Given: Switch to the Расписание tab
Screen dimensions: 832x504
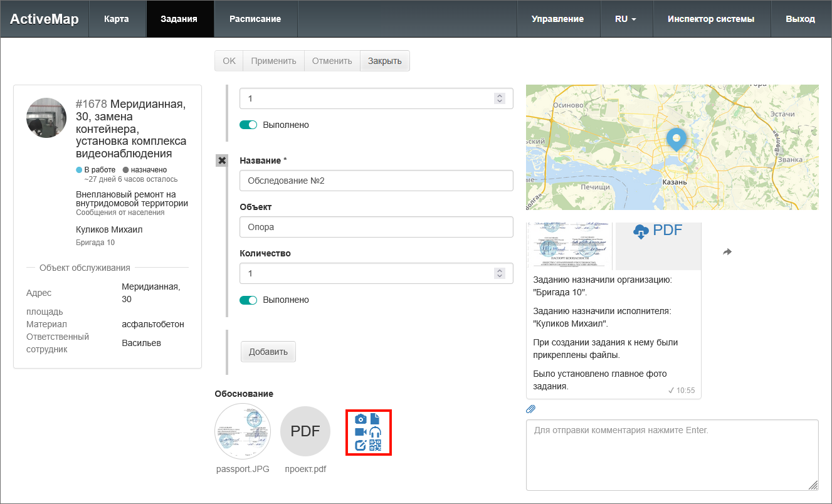Looking at the screenshot, I should click(x=255, y=19).
